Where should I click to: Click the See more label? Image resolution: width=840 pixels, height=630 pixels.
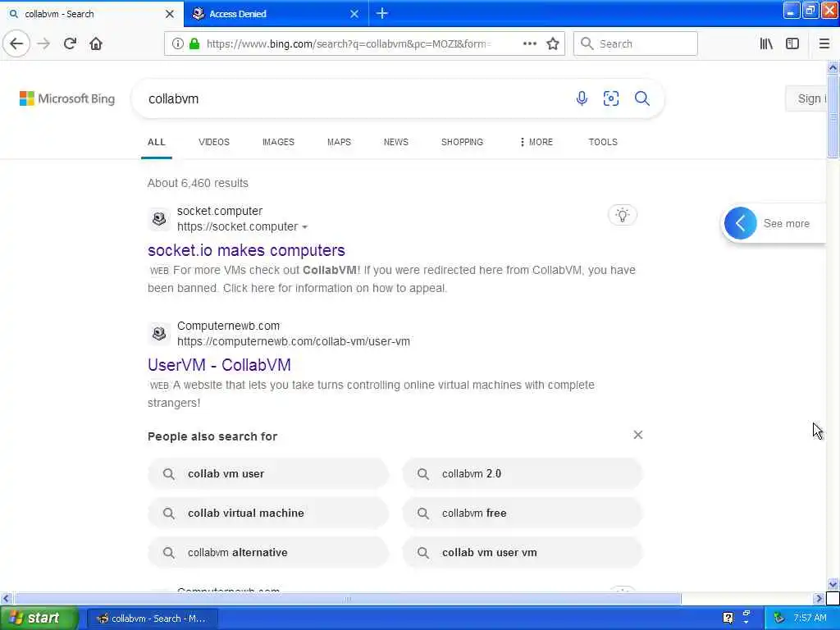click(x=786, y=223)
